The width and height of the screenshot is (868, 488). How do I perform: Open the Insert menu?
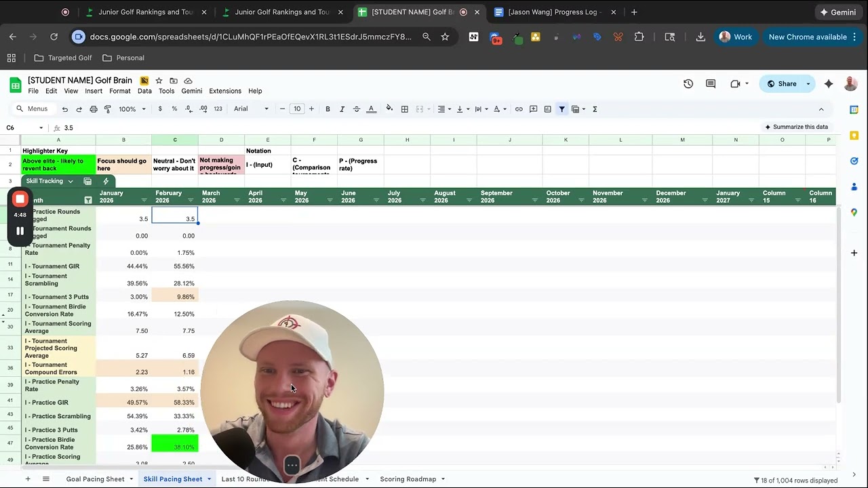pyautogui.click(x=94, y=91)
